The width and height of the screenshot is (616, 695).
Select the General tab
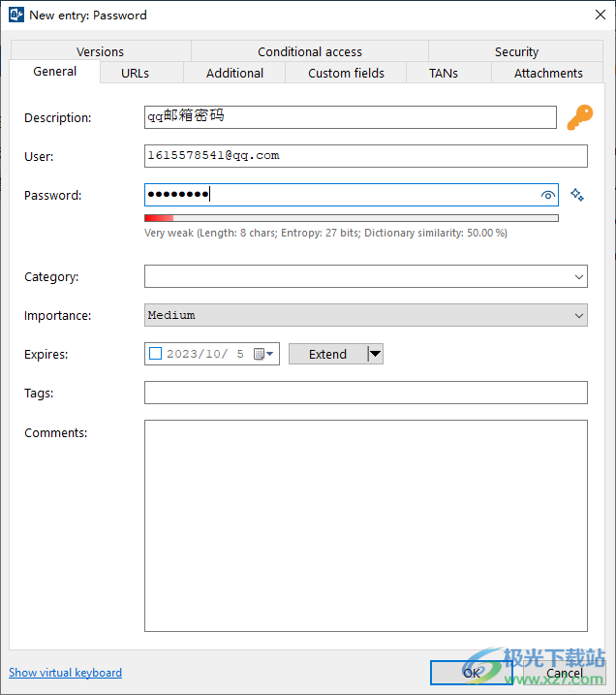click(x=55, y=72)
